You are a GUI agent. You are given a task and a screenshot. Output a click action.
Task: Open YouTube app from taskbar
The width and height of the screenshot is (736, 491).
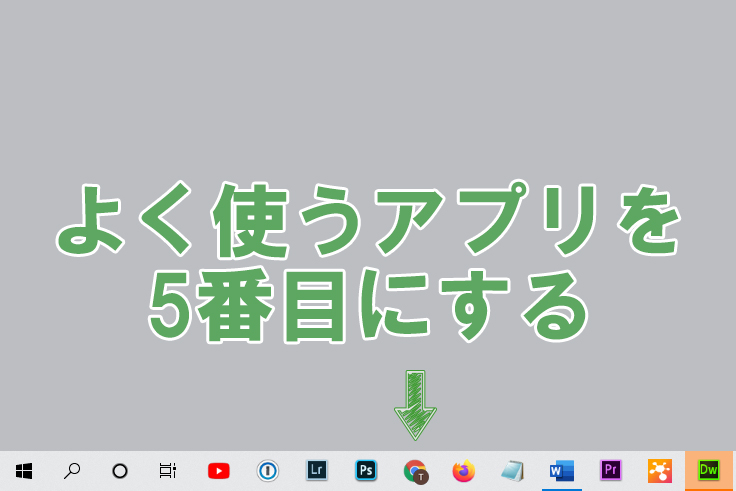tap(219, 471)
